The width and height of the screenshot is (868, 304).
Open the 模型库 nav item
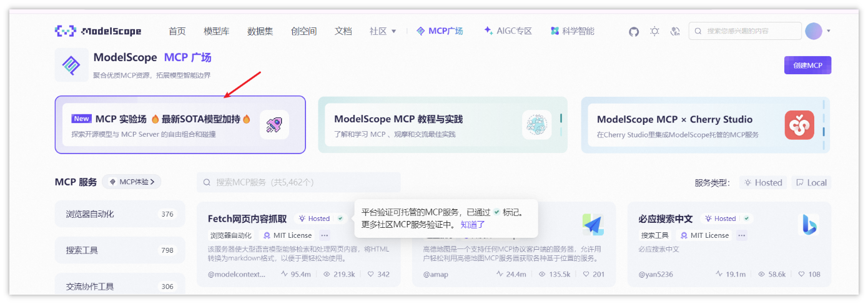(216, 31)
